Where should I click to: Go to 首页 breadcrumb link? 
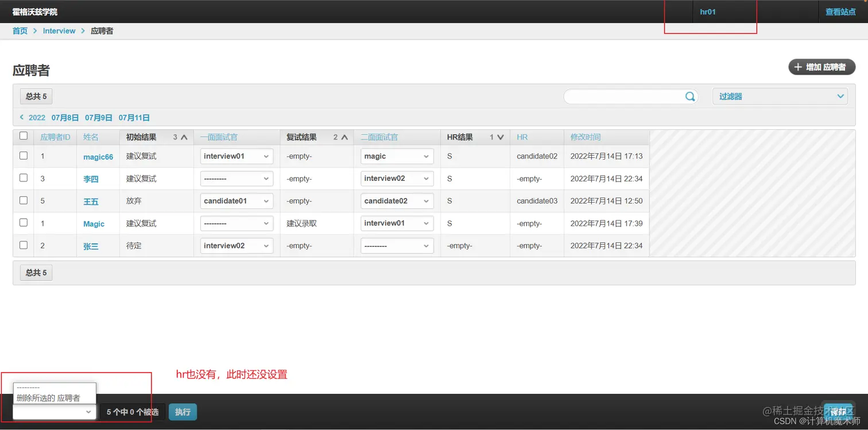20,31
